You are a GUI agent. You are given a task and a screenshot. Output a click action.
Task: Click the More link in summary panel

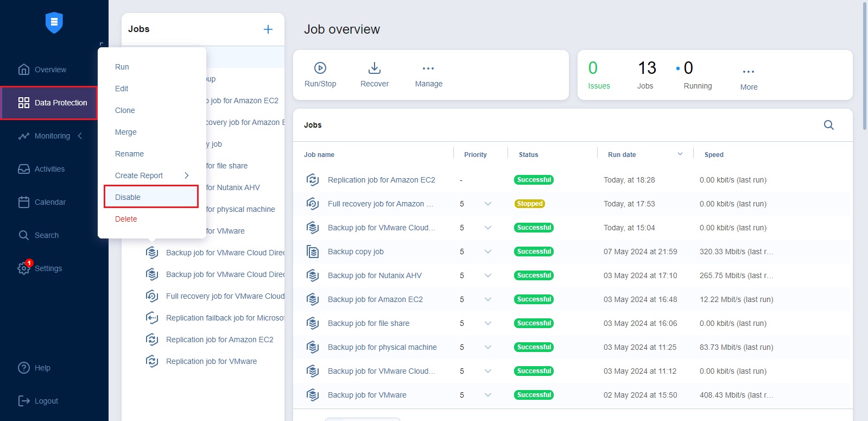click(x=749, y=87)
